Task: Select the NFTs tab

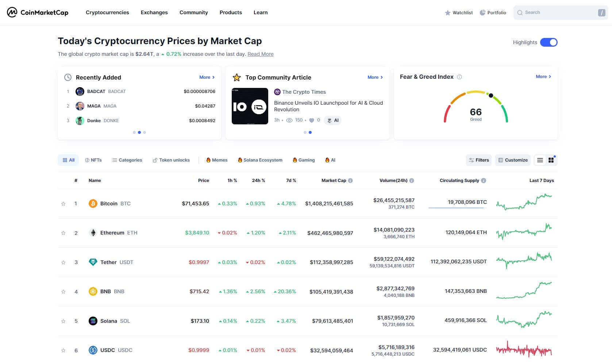Action: click(x=93, y=160)
